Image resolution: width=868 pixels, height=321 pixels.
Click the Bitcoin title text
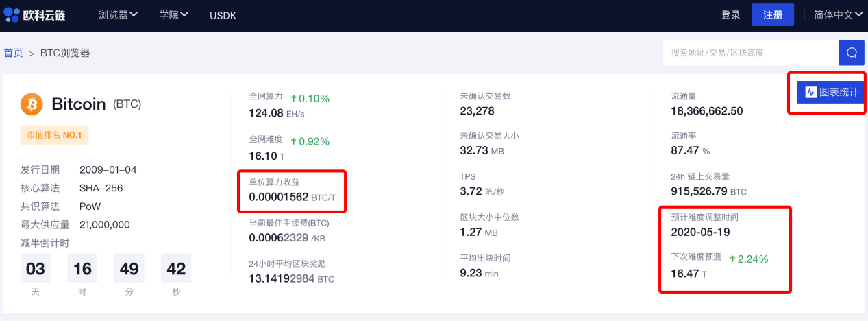(79, 104)
